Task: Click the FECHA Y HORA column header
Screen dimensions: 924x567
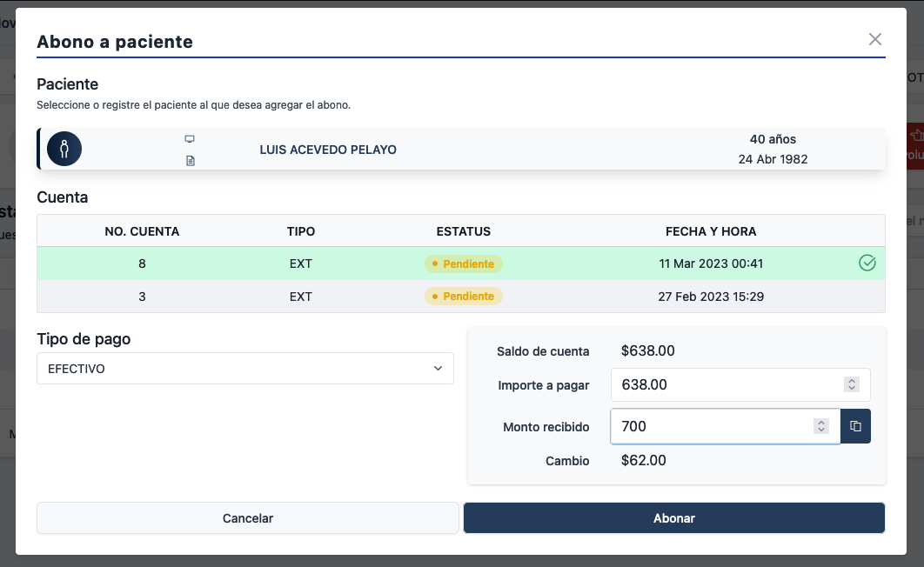Action: (x=710, y=231)
